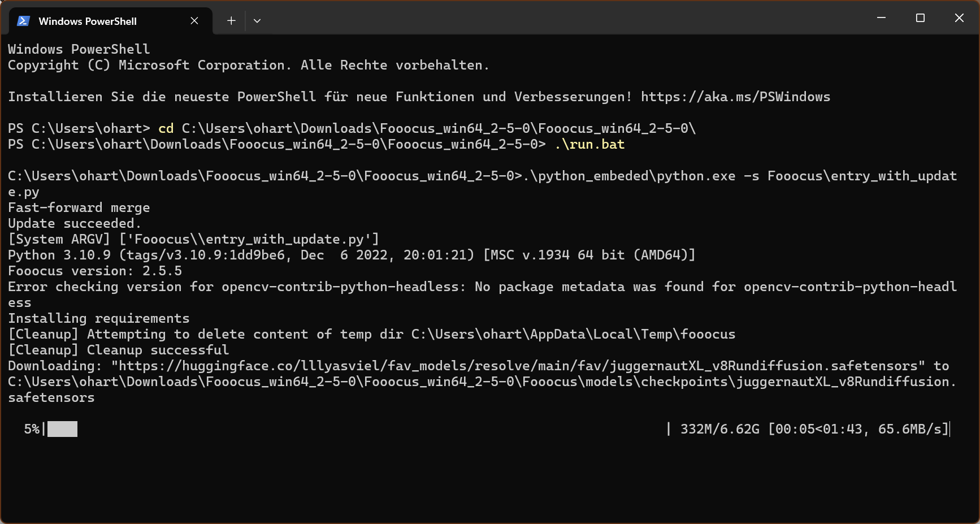Click the 'Fooocus version: 2.5.5' line
This screenshot has height=524, width=980.
click(95, 271)
